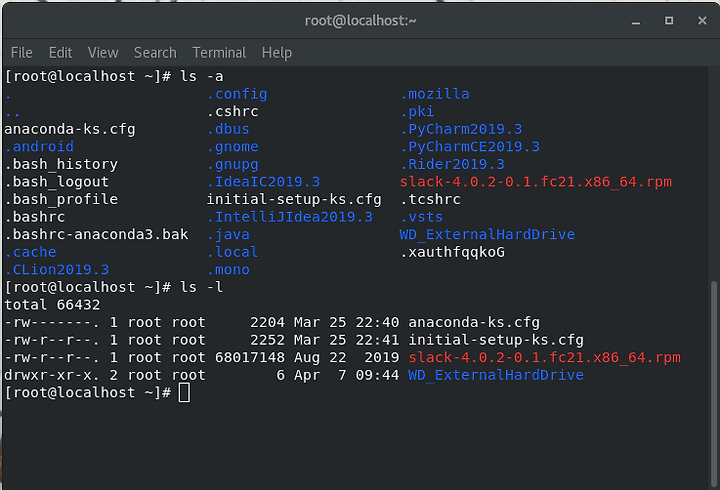Click the .mozilla directory name
Screen dimensions: 720x490
(x=434, y=94)
